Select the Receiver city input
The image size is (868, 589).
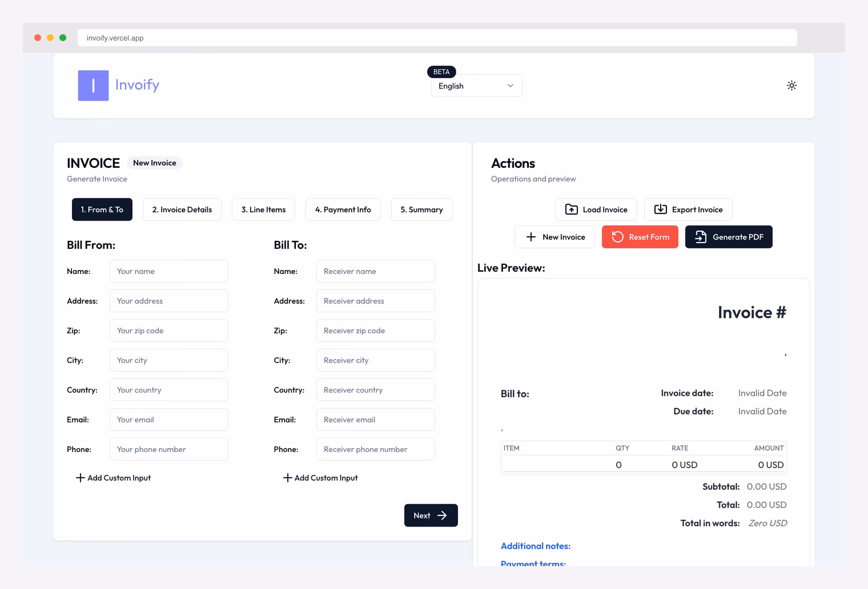pos(376,360)
